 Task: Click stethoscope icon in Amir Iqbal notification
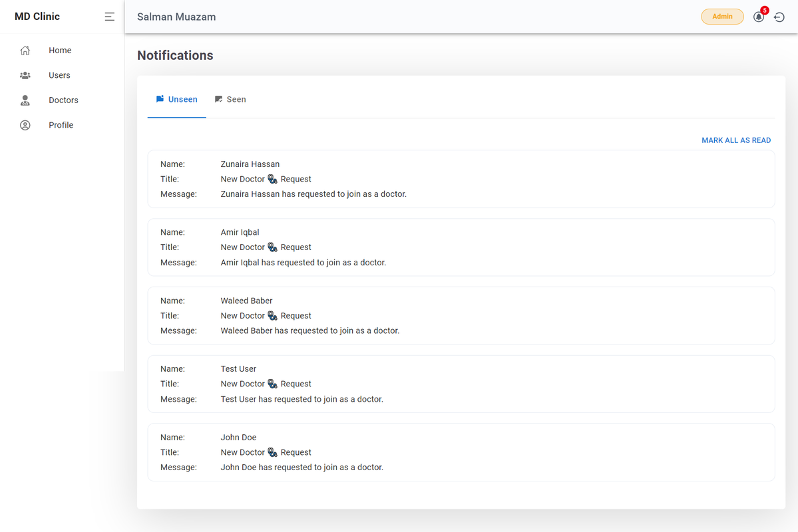pyautogui.click(x=272, y=247)
